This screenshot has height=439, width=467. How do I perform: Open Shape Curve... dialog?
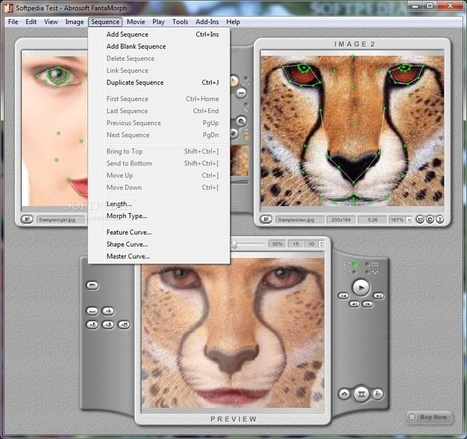point(159,244)
